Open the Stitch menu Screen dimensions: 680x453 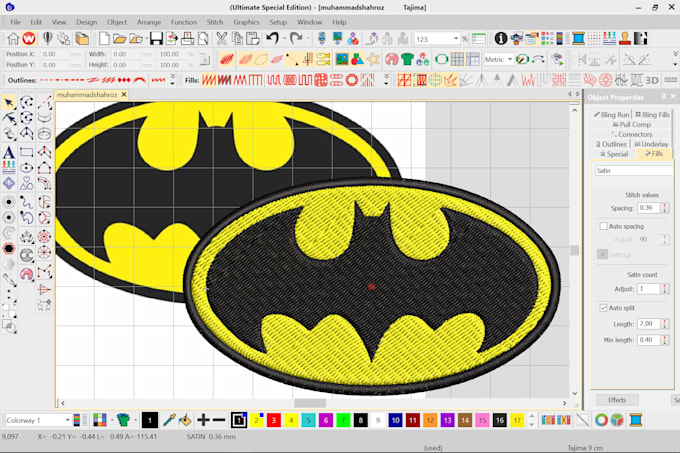pyautogui.click(x=215, y=22)
